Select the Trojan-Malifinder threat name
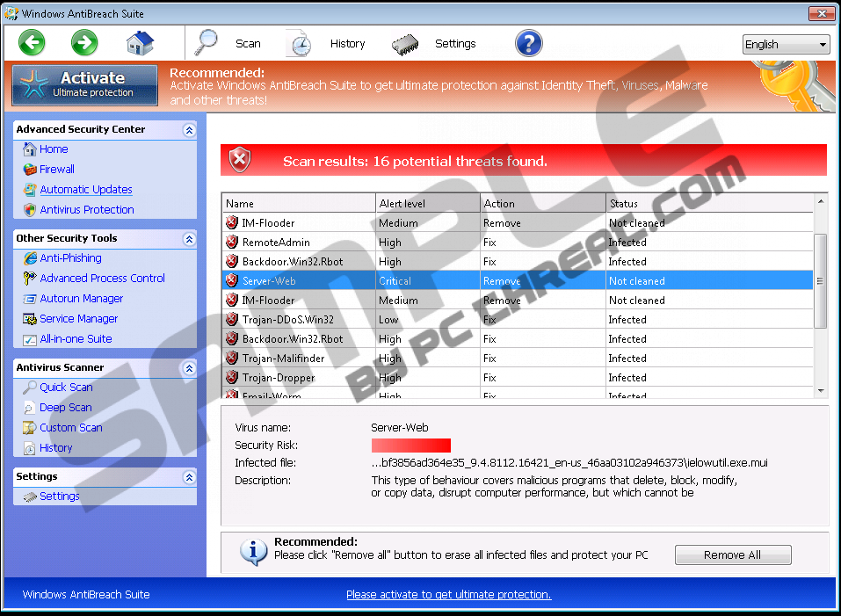841x616 pixels. tap(283, 359)
